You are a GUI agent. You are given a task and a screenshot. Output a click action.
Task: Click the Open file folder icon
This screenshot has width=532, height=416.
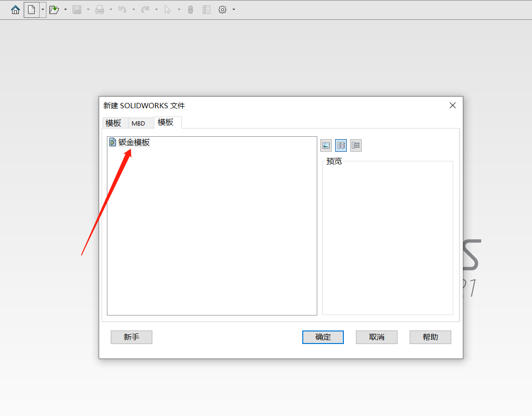coord(54,10)
